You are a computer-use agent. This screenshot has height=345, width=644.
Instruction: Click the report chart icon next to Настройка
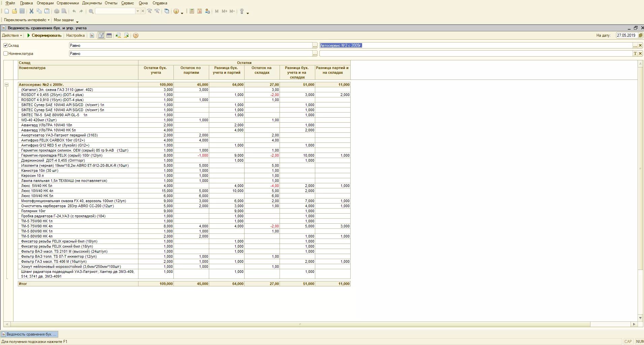click(x=92, y=35)
